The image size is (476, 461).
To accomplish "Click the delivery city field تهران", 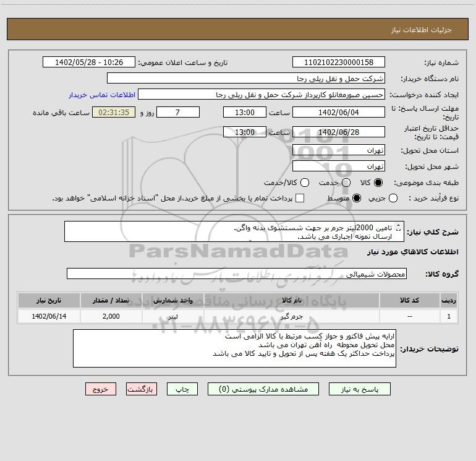I will click(x=339, y=166).
